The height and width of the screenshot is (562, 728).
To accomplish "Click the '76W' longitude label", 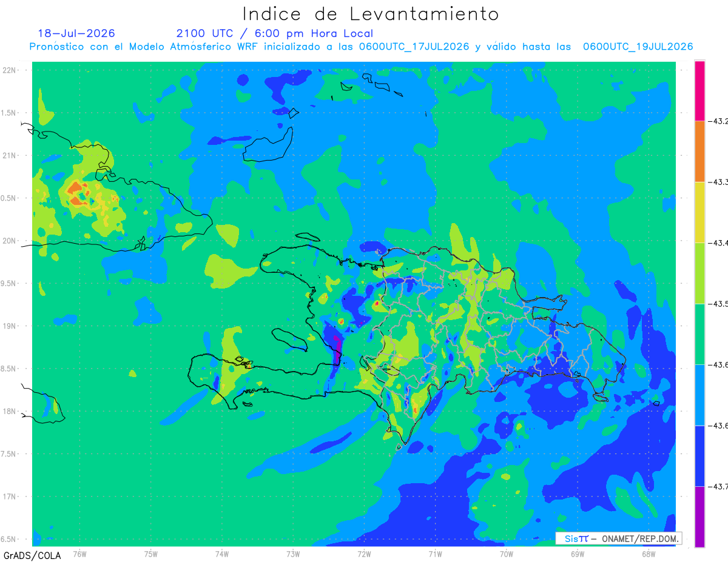I will click(79, 554).
